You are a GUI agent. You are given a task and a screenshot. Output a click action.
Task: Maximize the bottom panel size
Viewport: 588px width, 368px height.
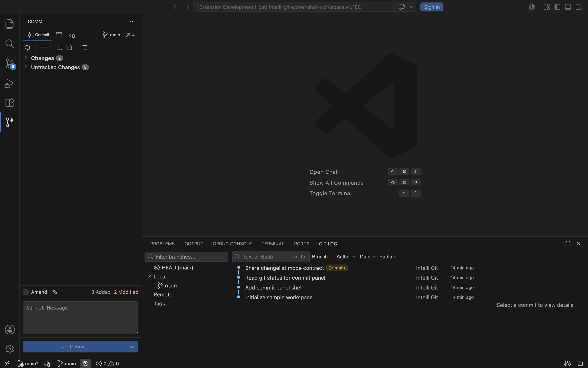[568, 244]
